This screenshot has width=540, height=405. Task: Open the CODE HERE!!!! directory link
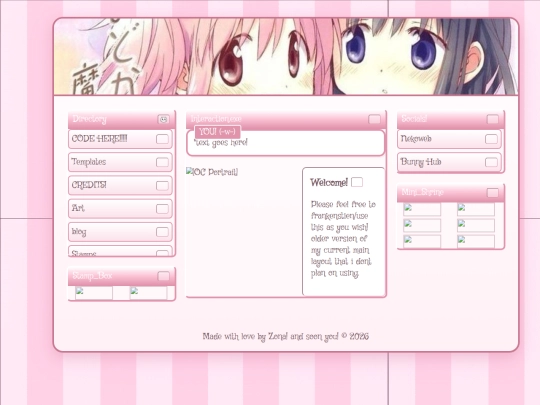tap(120, 139)
